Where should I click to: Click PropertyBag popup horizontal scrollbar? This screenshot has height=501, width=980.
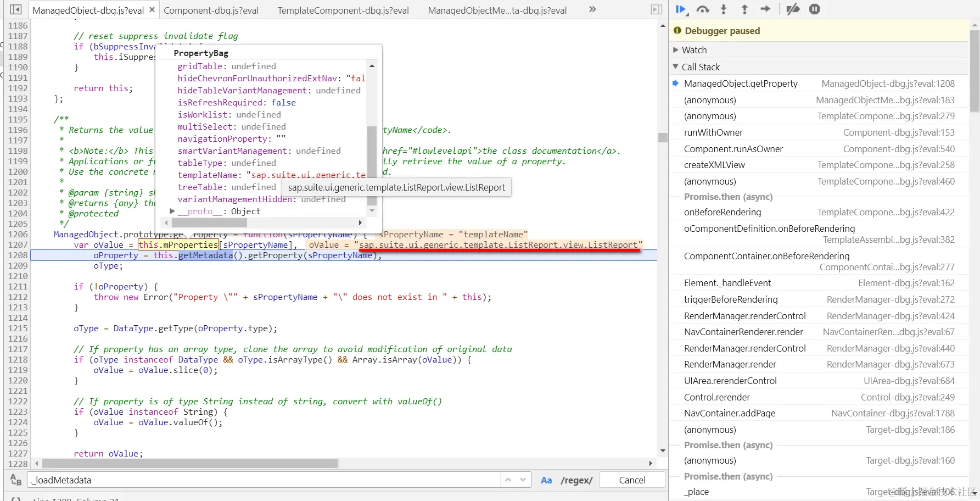[x=209, y=222]
